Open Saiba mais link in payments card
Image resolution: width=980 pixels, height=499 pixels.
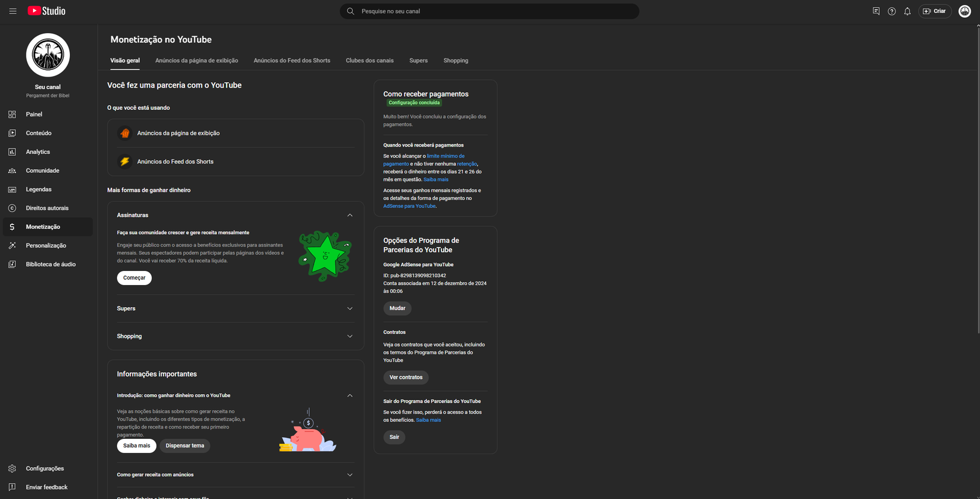[x=436, y=180]
